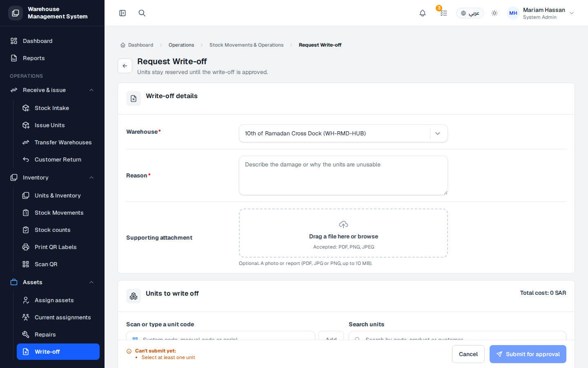The height and width of the screenshot is (368, 588).
Task: Click the upload cloud icon
Action: pos(343,224)
